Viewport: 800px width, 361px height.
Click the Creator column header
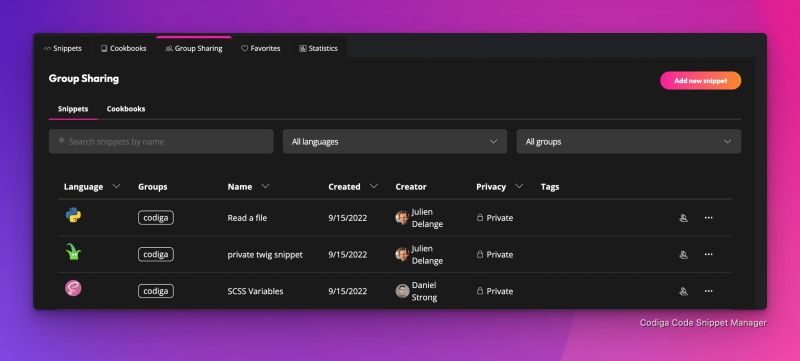(x=411, y=187)
